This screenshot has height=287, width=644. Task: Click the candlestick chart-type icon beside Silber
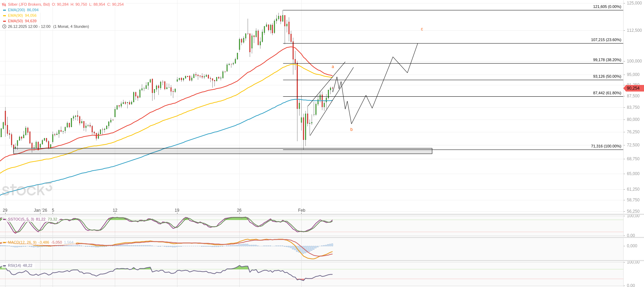tap(4, 4)
